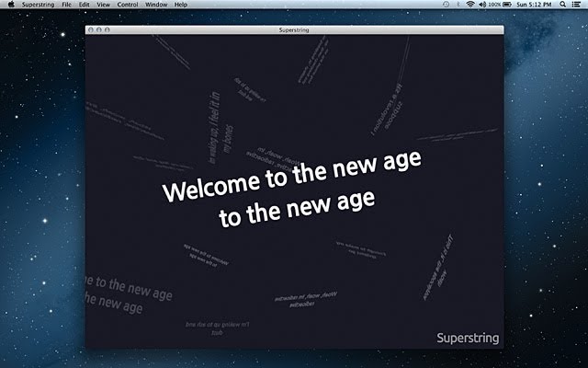Open the Control menu

(128, 5)
